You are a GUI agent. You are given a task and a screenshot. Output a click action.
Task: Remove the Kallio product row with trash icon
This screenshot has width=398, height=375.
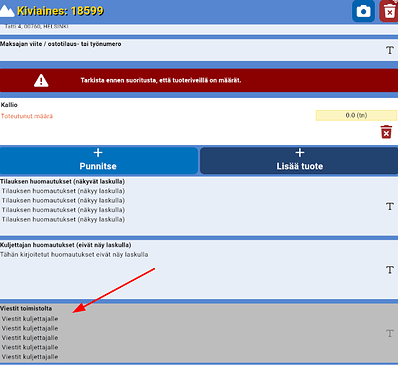[x=386, y=132]
